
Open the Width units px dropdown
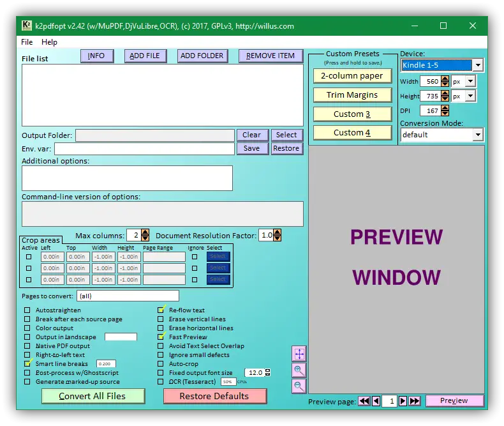coord(470,81)
